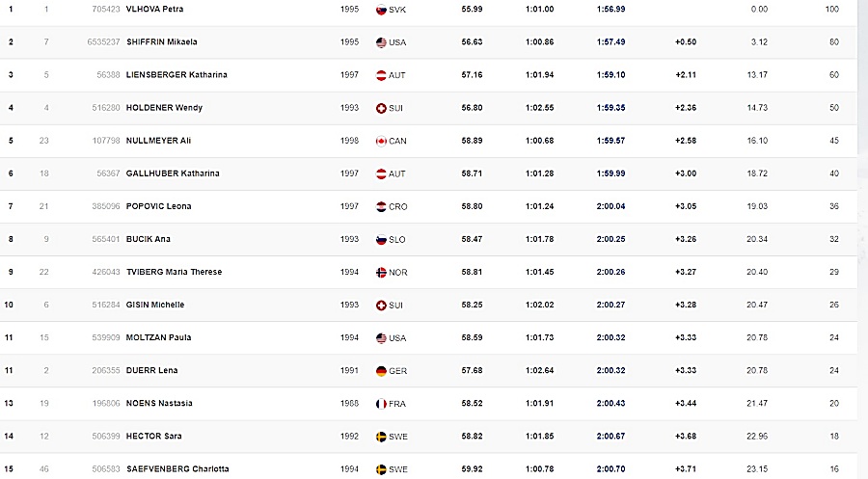Click total time 1:59.57 in Nullmeyer row

pyautogui.click(x=611, y=141)
